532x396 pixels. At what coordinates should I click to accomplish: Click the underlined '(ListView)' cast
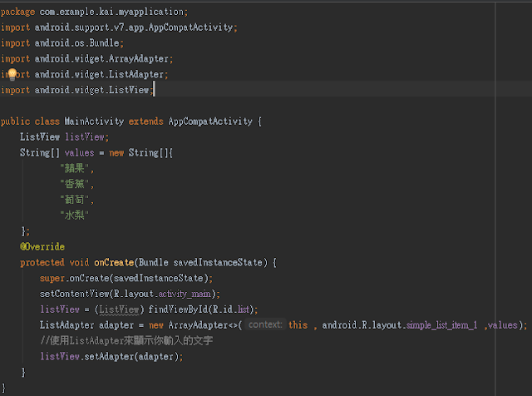[120, 309]
